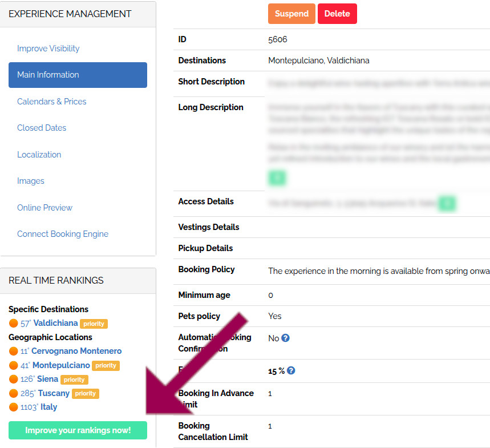The height and width of the screenshot is (448, 490).
Task: Click help icon beside 15 % fee
Action: 291,370
